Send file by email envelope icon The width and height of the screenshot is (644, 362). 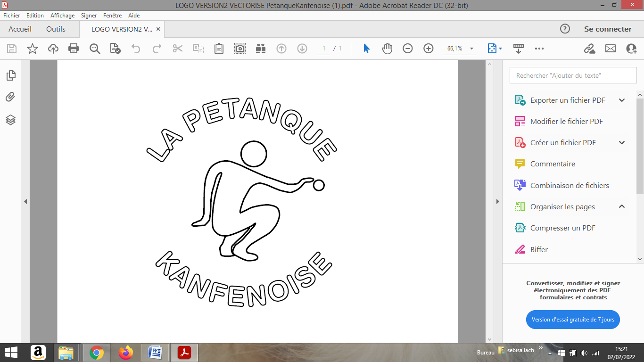[611, 49]
